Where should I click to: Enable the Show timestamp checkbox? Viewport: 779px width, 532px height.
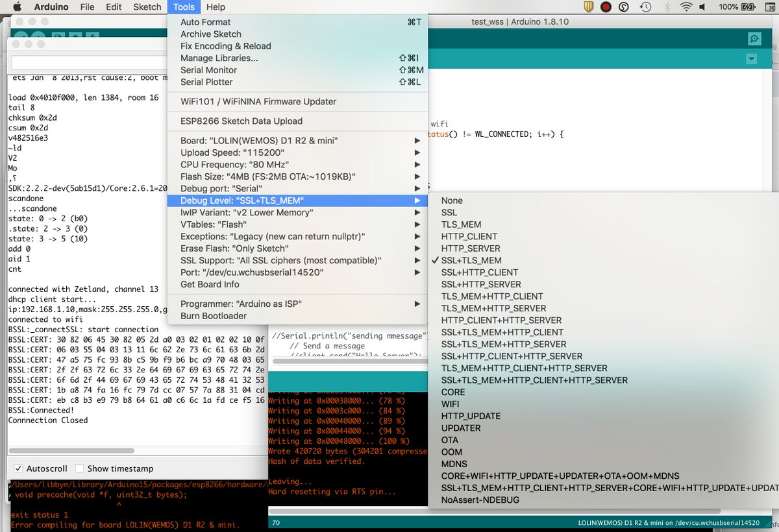[79, 468]
